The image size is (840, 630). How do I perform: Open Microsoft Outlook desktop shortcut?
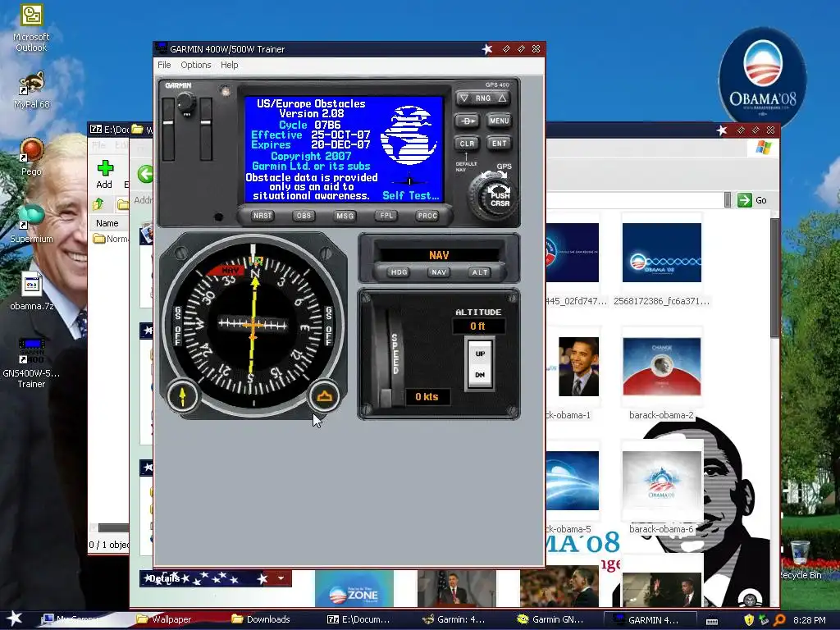[31, 29]
